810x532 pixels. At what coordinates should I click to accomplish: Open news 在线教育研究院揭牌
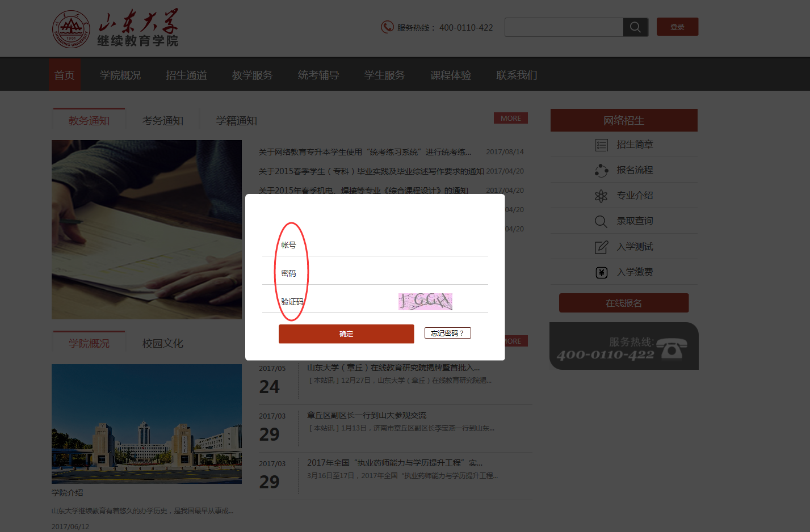[393, 368]
